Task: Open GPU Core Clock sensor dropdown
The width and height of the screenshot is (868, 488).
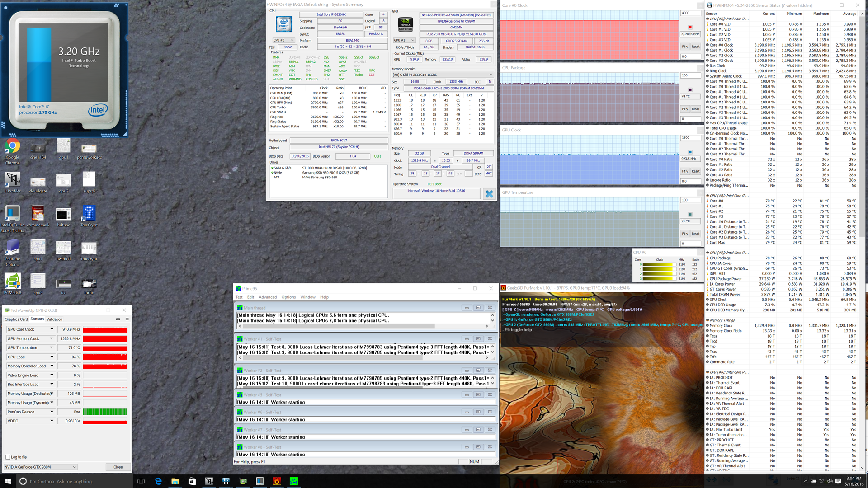Action: pos(52,329)
